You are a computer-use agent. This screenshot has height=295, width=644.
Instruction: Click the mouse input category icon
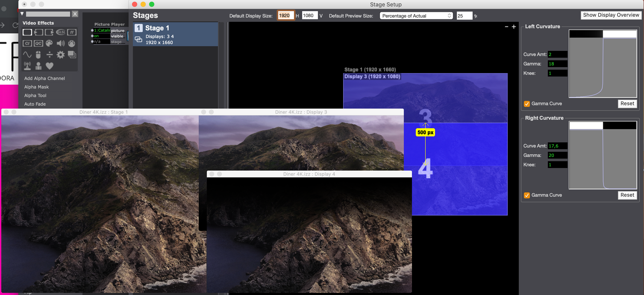tap(38, 55)
